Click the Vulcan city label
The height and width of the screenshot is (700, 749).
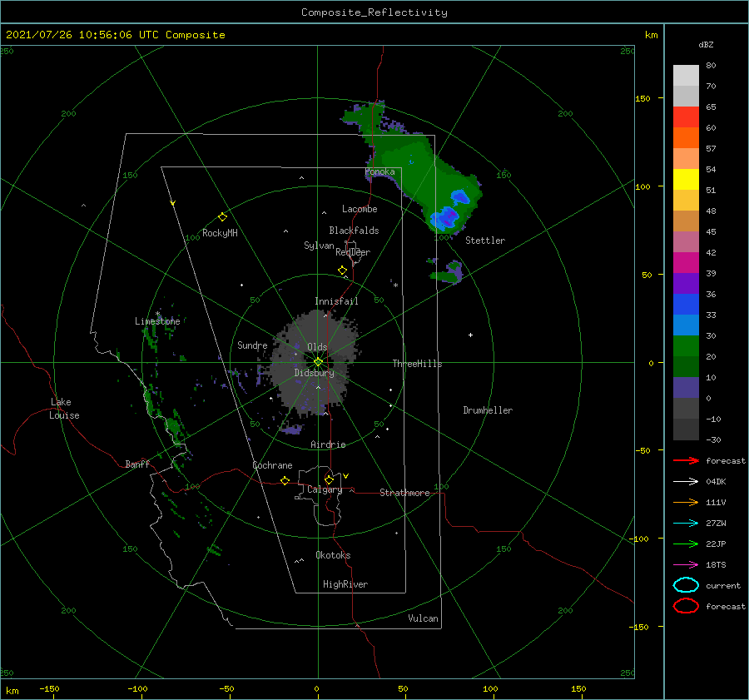pyautogui.click(x=423, y=618)
